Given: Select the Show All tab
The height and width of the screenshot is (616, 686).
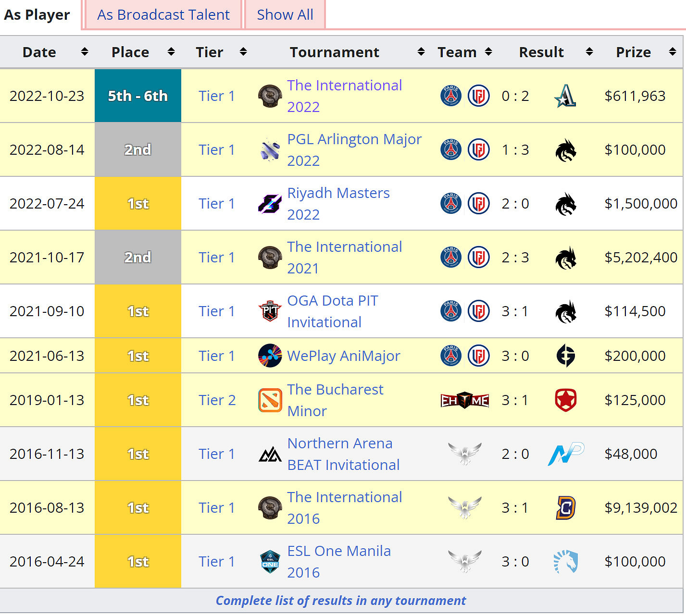Looking at the screenshot, I should [x=285, y=15].
